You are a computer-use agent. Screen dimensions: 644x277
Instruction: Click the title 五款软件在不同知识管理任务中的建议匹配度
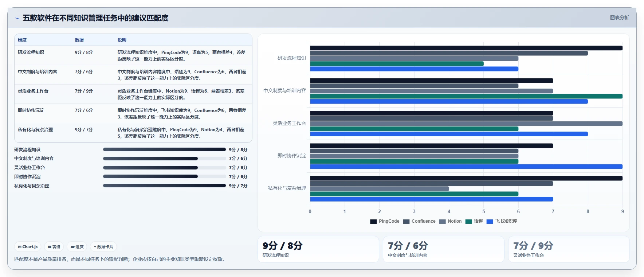[95, 18]
